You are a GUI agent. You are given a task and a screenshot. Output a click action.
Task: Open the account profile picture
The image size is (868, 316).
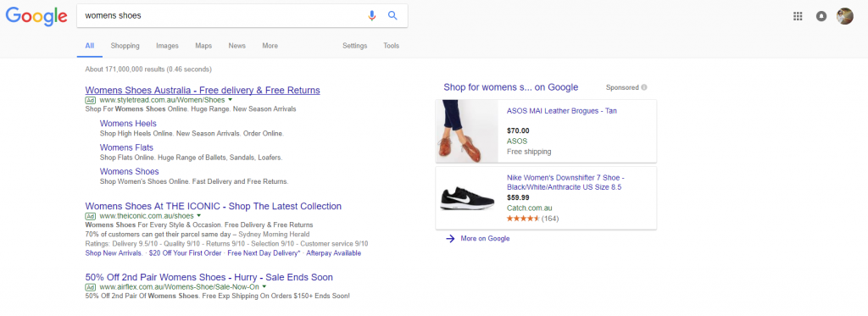click(x=845, y=16)
